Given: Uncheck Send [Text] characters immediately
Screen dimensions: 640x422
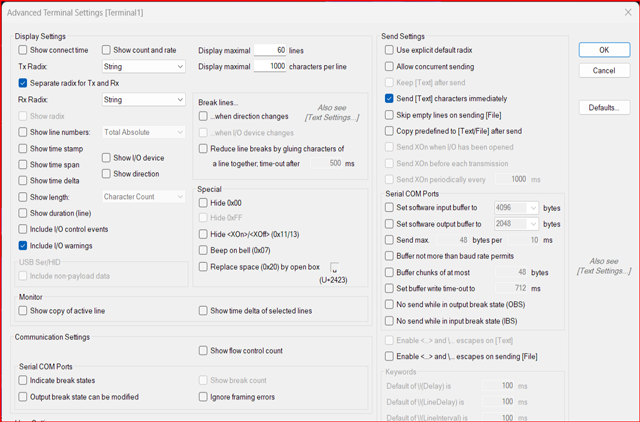Looking at the screenshot, I should pos(390,99).
